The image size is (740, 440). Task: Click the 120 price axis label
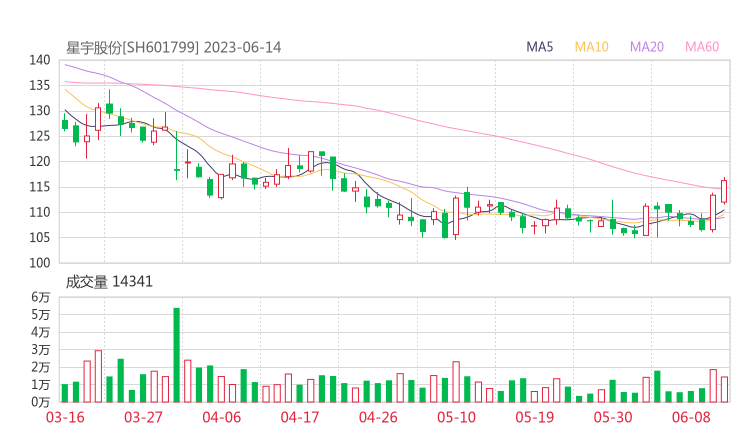point(39,161)
